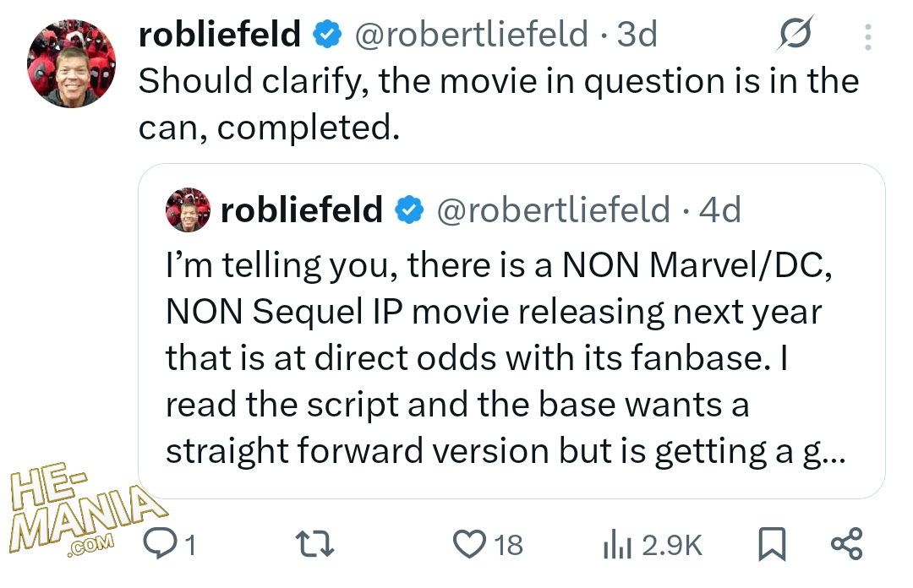Open the three dots more options menu
Viewport: 913px width, 588px height.
click(x=868, y=36)
